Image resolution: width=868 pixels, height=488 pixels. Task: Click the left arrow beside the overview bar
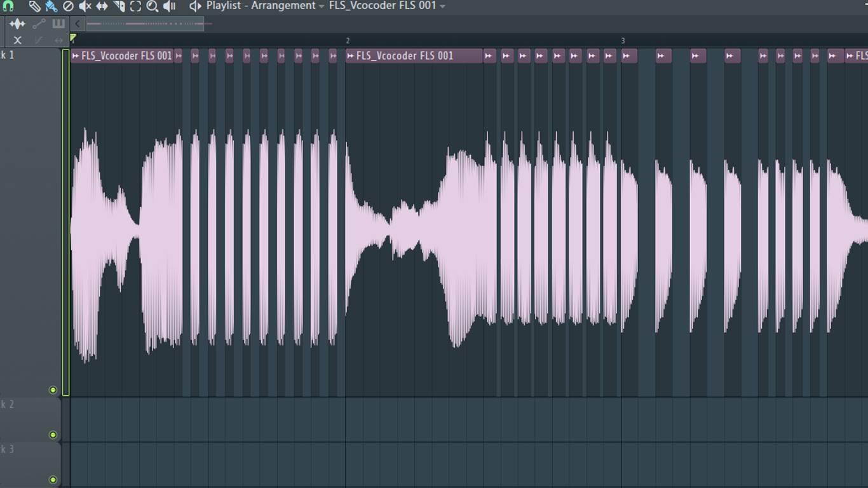point(78,24)
